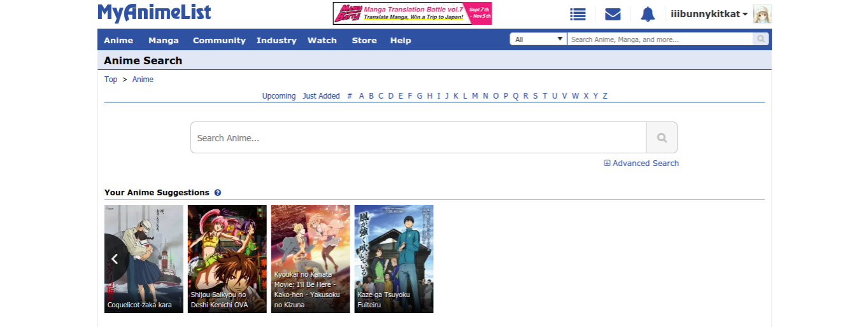Viewport: 868px width, 327px height.
Task: Click the anime suggestions help question icon
Action: (x=218, y=193)
